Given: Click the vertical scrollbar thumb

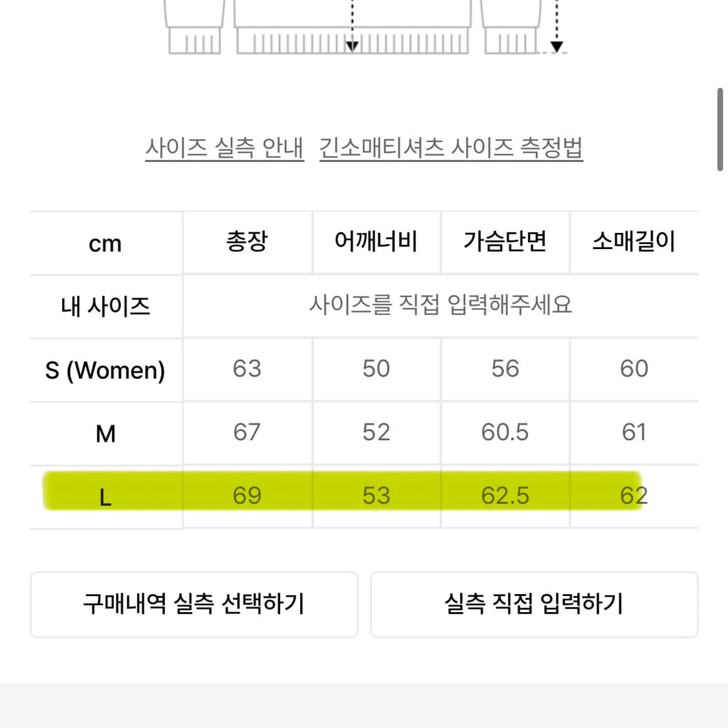Looking at the screenshot, I should (720, 129).
